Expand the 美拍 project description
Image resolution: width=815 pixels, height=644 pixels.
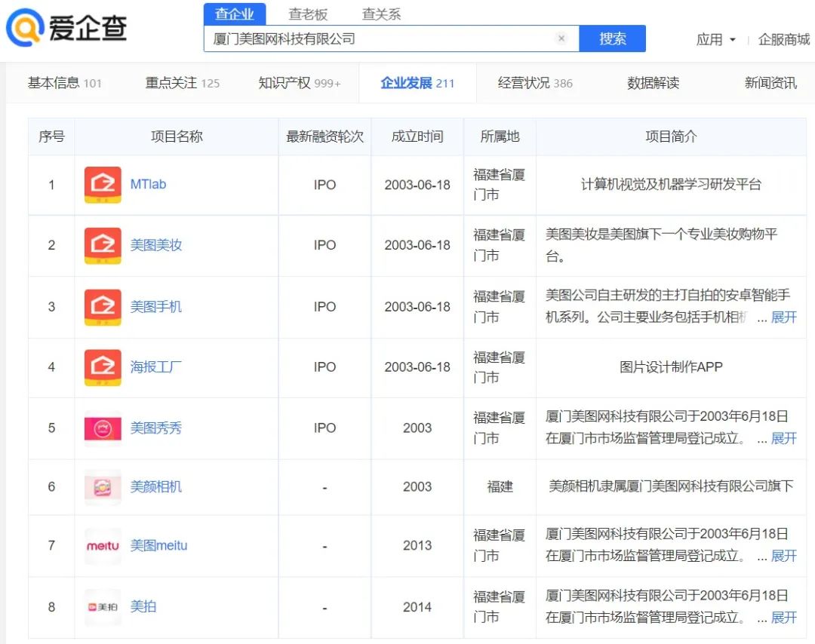(x=783, y=617)
